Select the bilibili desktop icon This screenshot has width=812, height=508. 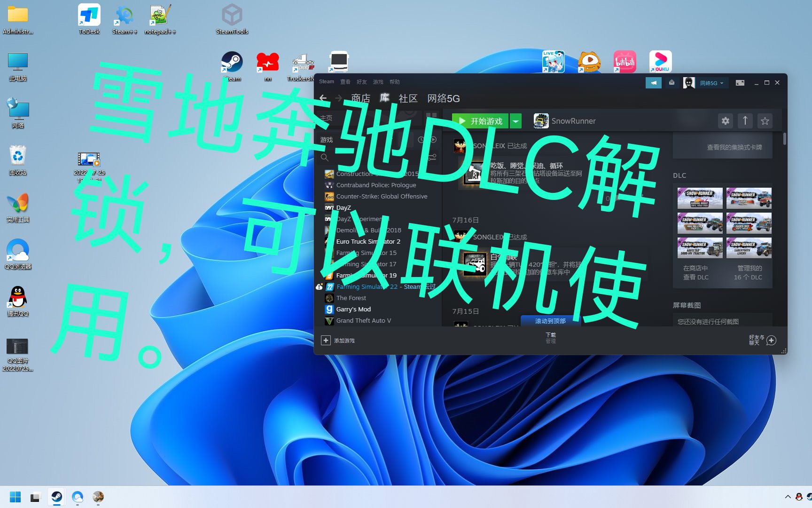point(625,62)
